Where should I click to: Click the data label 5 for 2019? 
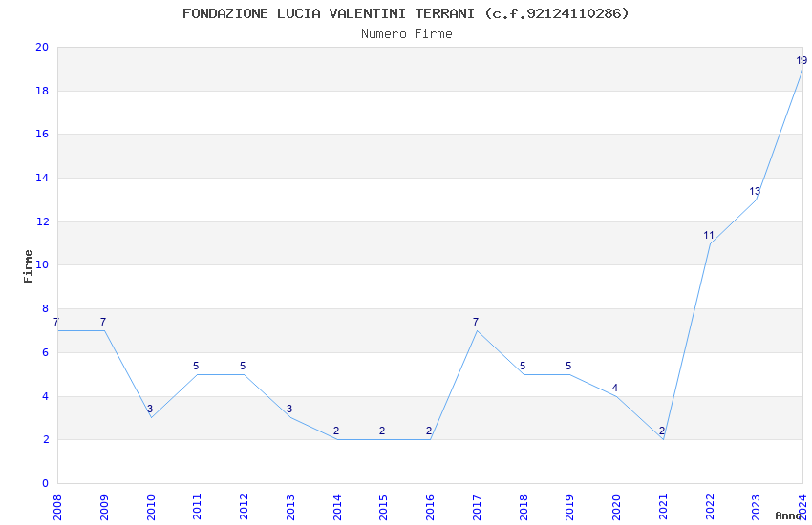pyautogui.click(x=568, y=367)
